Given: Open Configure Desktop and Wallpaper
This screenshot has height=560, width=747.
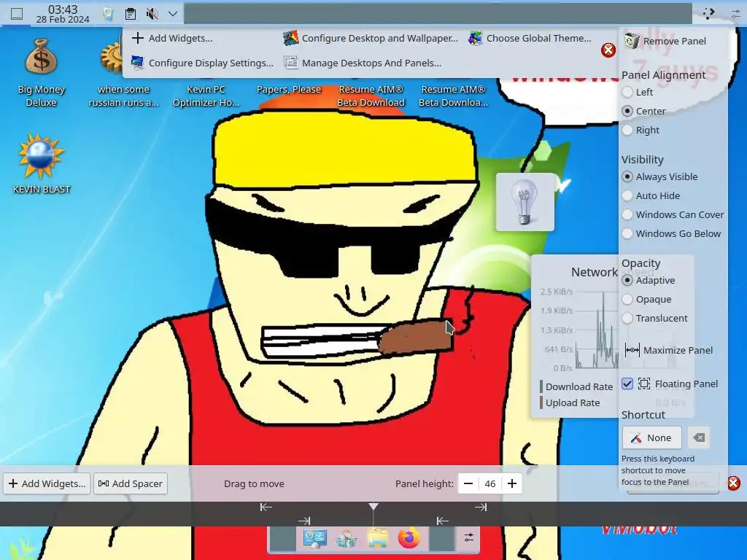Looking at the screenshot, I should (371, 38).
